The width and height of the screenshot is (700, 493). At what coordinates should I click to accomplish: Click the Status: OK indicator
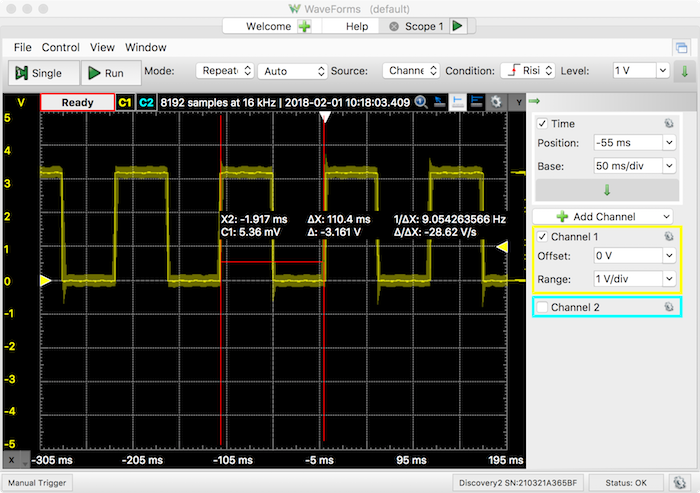click(x=626, y=483)
